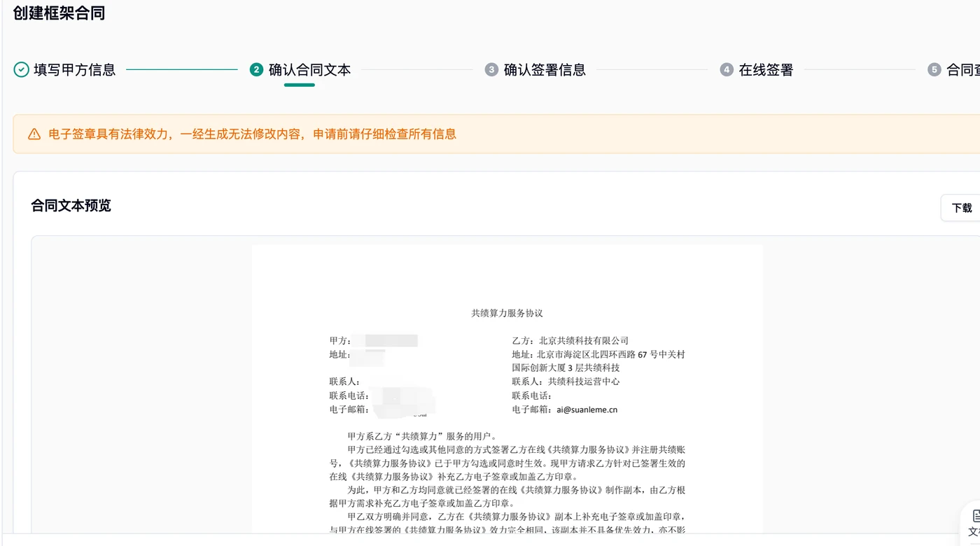Click 联系人：共绩科技运营中心 text line
Screen dimensions: 980x546
566,381
